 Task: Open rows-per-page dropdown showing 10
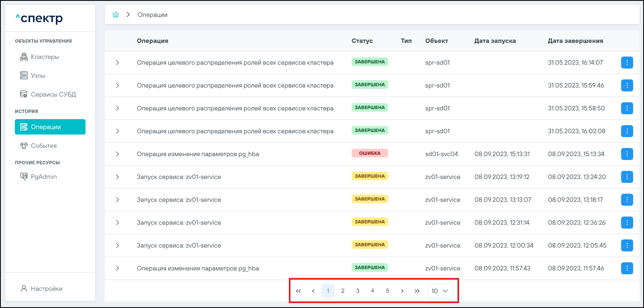point(440,291)
